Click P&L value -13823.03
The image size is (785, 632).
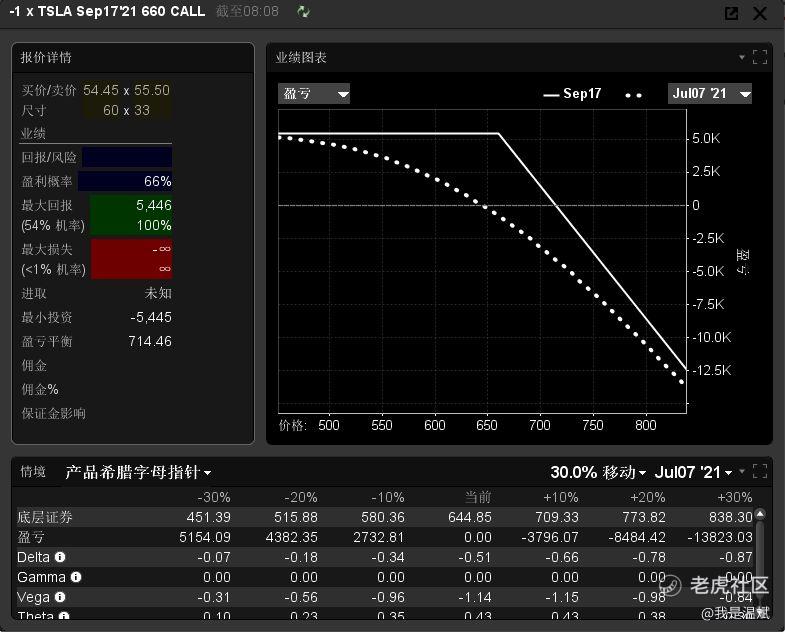coord(720,537)
